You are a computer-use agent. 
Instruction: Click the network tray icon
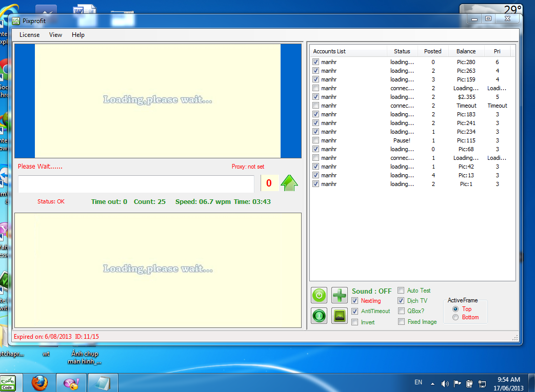coord(482,384)
